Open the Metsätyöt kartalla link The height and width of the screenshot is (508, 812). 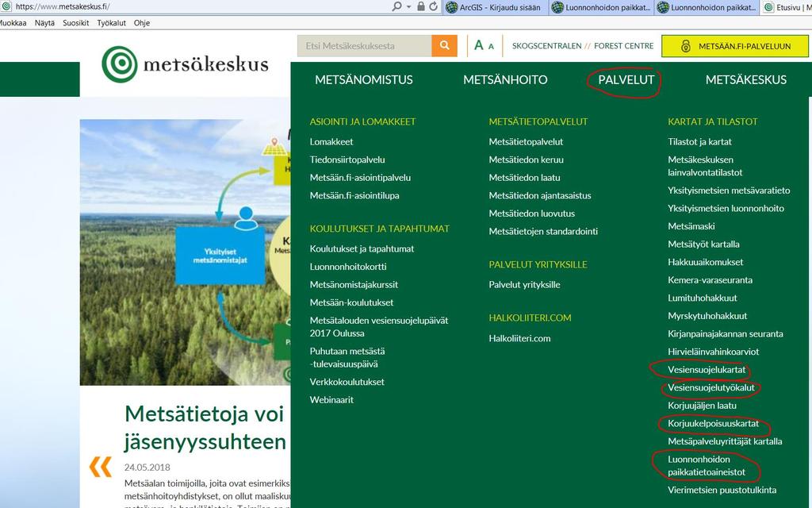(x=703, y=244)
